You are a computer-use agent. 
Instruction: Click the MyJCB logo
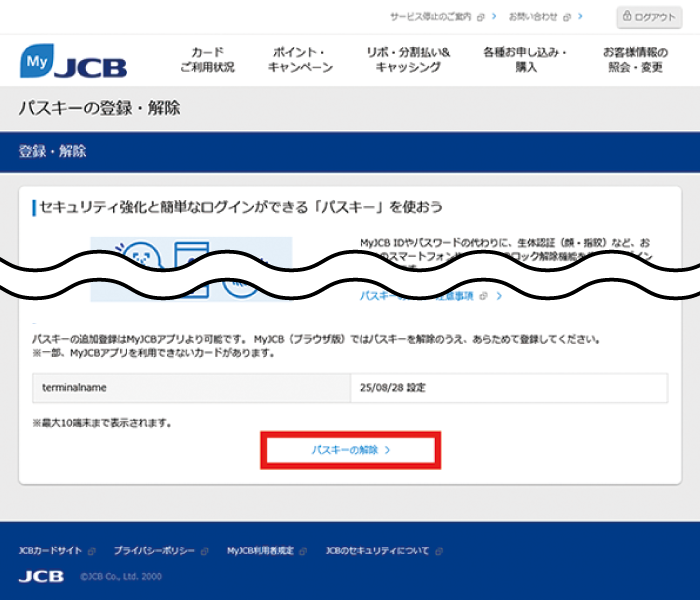[73, 61]
